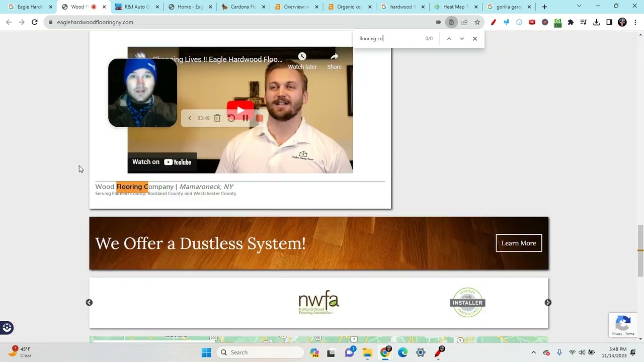Click the reCAPTCHA badge
The width and height of the screenshot is (644, 362).
(623, 325)
